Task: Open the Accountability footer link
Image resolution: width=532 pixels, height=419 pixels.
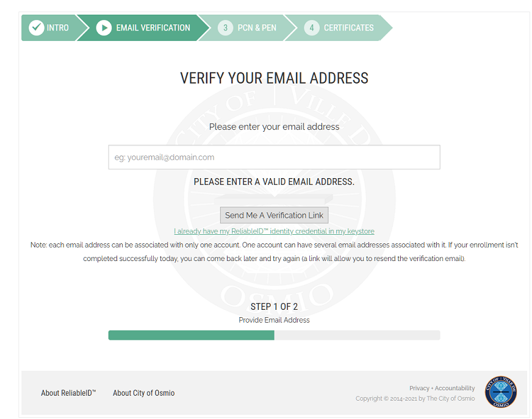Action: pos(455,388)
